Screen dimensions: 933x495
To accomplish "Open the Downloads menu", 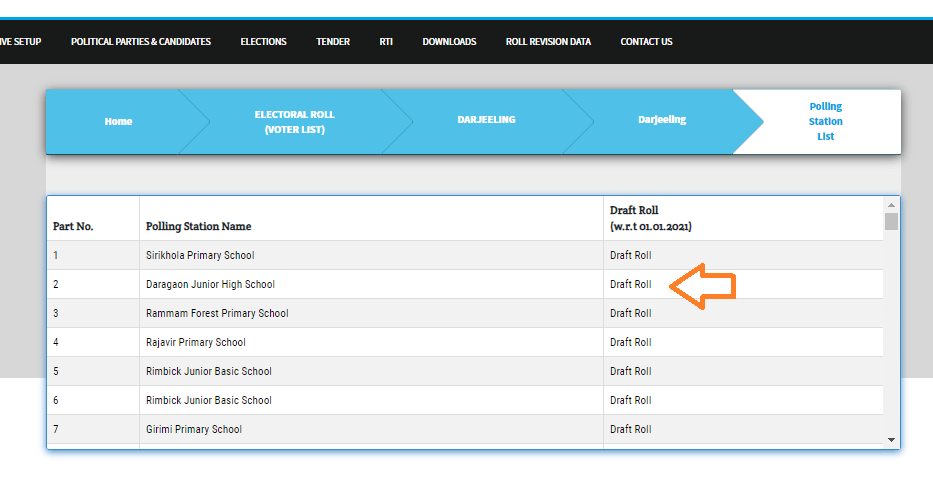I will [x=449, y=42].
